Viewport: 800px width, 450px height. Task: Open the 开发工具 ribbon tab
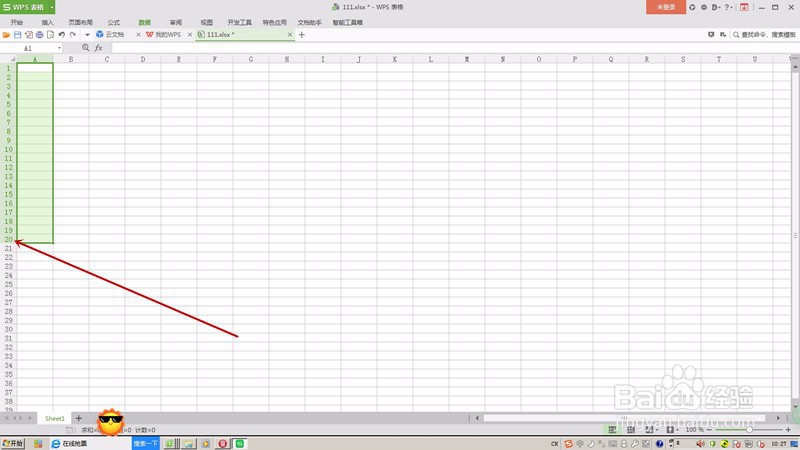coord(239,22)
